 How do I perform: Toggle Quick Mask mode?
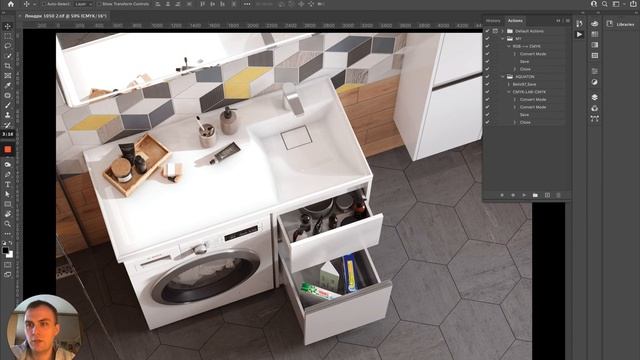tap(7, 265)
